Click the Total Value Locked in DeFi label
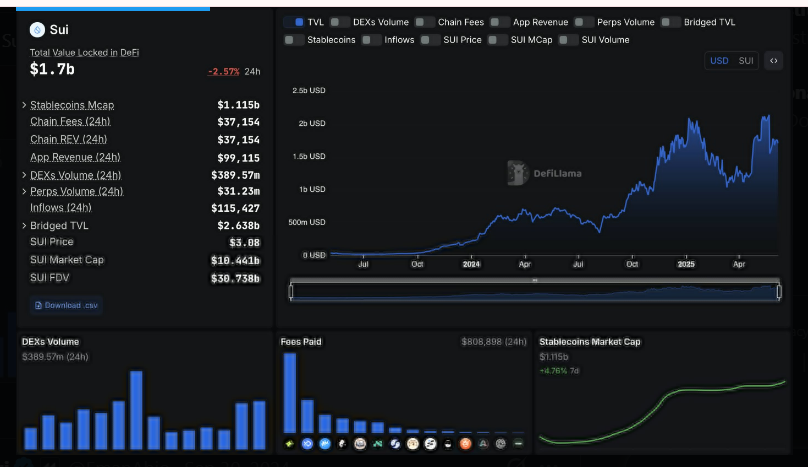 pyautogui.click(x=85, y=53)
